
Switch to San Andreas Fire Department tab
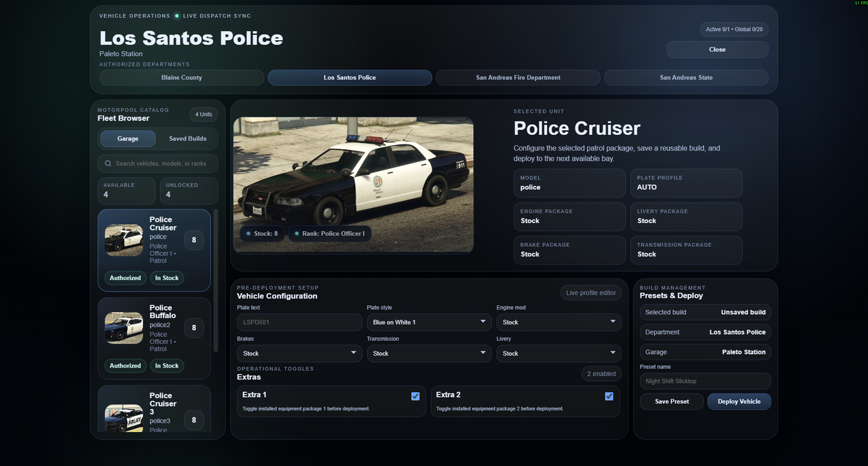point(518,77)
